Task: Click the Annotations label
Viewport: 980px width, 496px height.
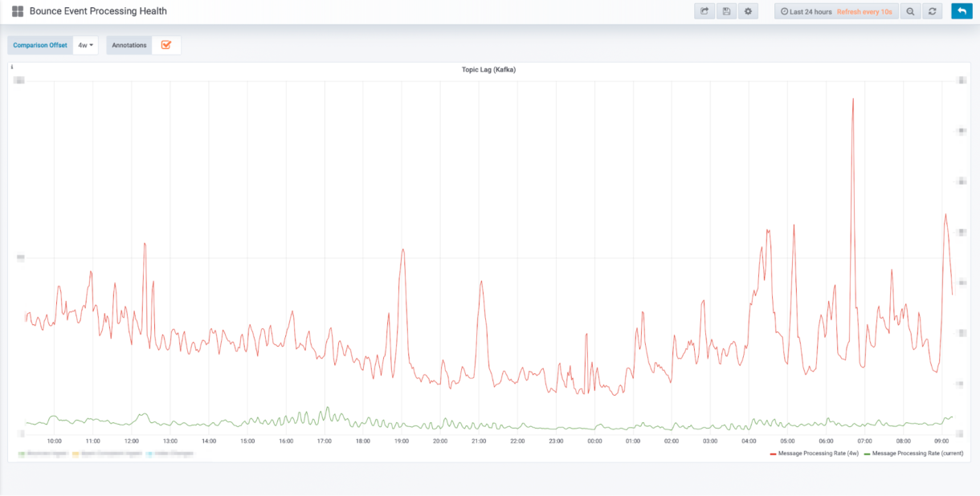Action: point(129,46)
